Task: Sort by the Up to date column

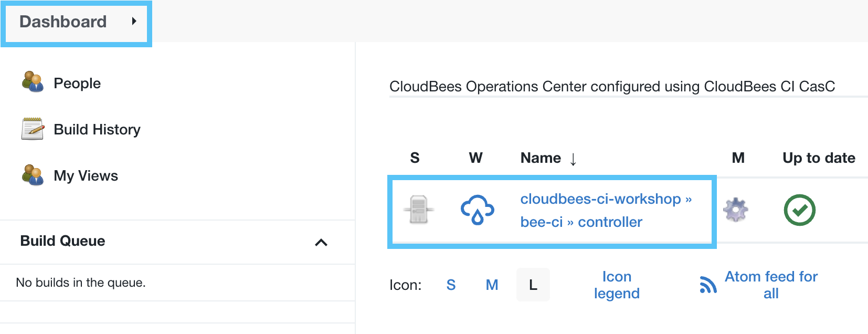Action: point(819,158)
